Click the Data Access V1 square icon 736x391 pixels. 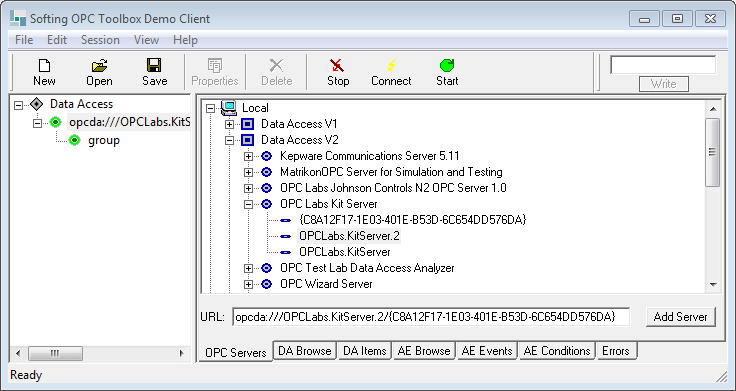click(x=247, y=124)
